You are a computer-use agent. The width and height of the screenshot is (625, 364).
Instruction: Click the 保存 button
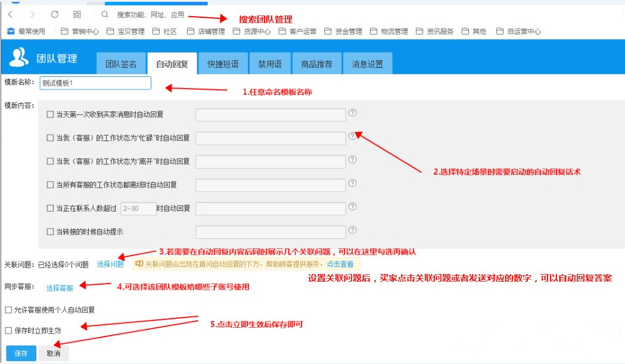(x=21, y=352)
